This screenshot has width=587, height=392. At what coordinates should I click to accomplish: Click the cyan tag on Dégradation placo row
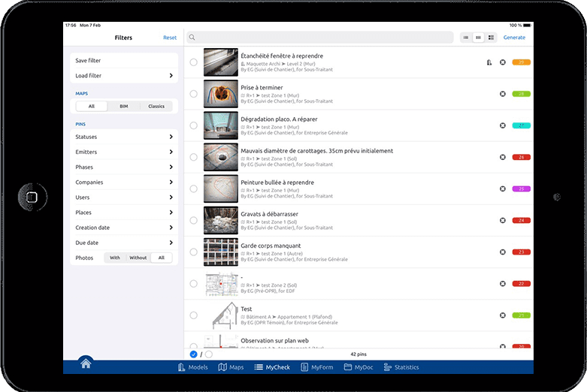pyautogui.click(x=521, y=125)
